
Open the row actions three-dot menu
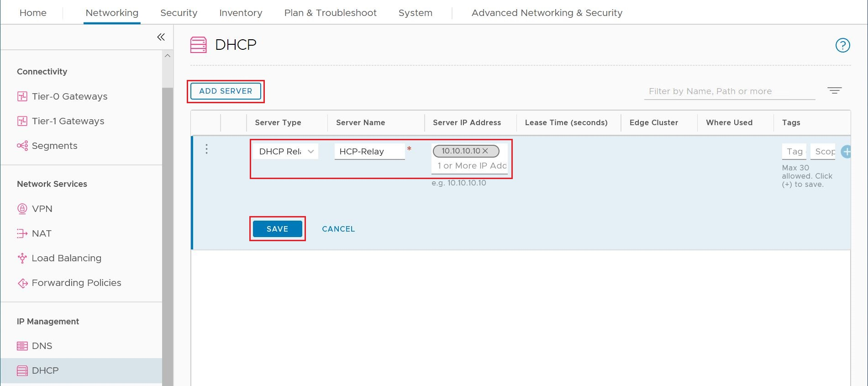[207, 149]
